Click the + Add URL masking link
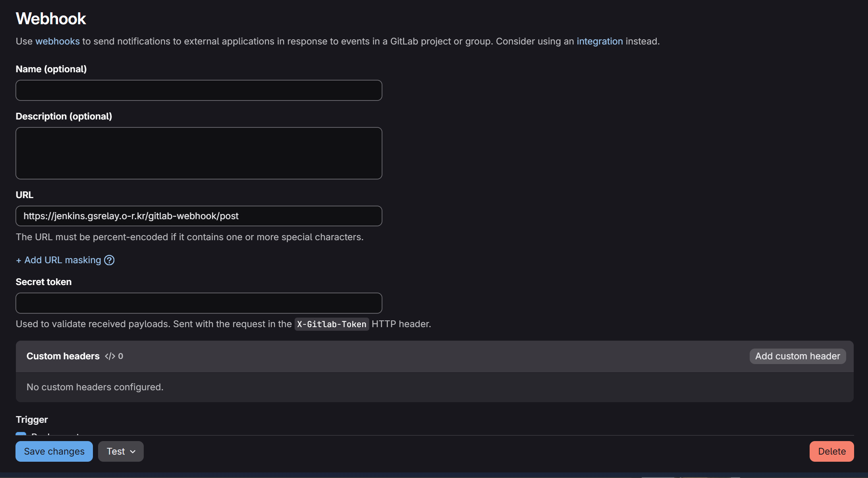This screenshot has height=478, width=868. (59, 260)
